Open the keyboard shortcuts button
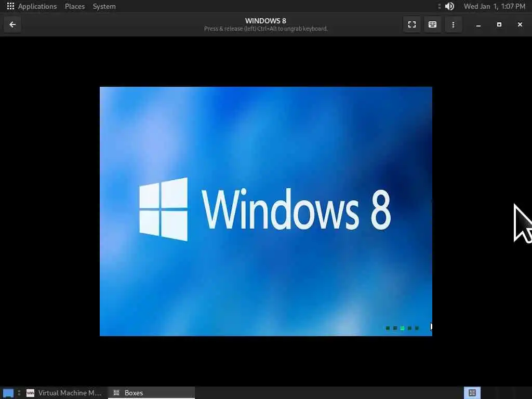The width and height of the screenshot is (532, 399). [433, 24]
